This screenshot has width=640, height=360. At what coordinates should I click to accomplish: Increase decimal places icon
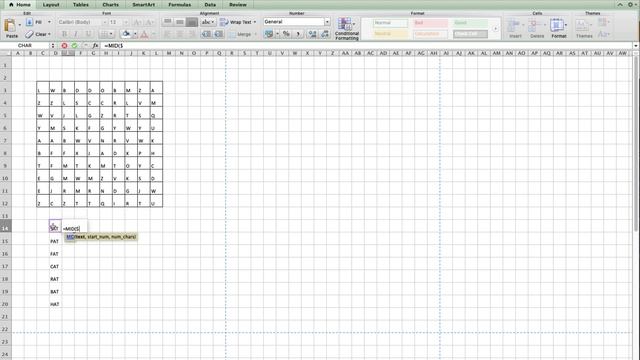tap(312, 34)
